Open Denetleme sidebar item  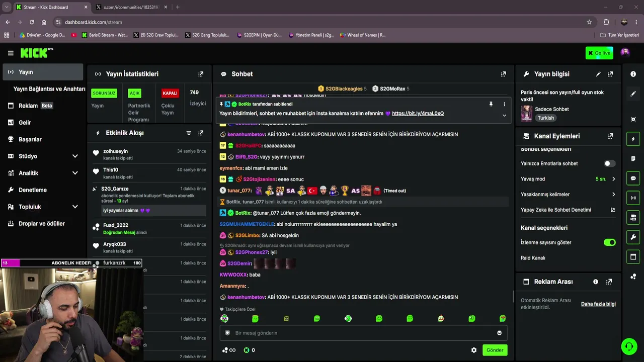pos(43,190)
